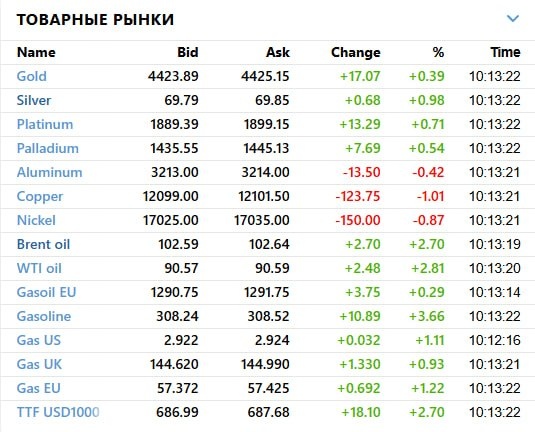This screenshot has height=432, width=535.
Task: Select the Gasoline link
Action: 44,316
